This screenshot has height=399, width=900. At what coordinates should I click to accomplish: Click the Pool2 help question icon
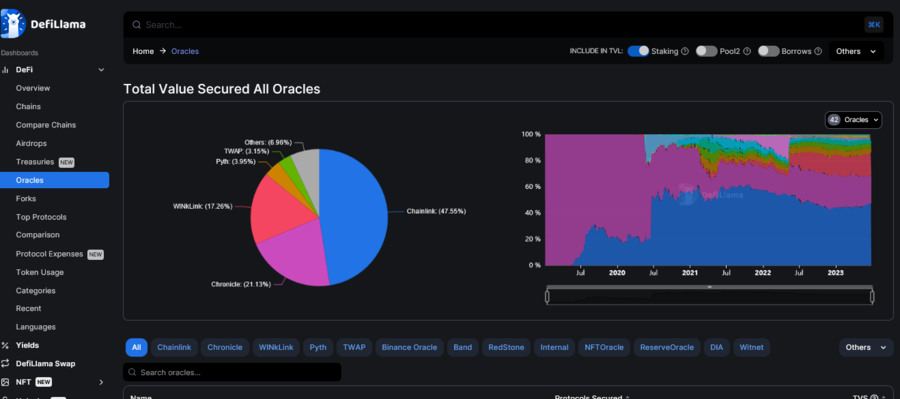tap(747, 51)
